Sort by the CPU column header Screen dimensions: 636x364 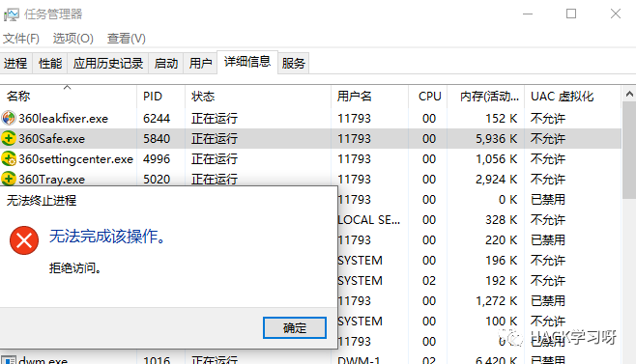point(428,96)
